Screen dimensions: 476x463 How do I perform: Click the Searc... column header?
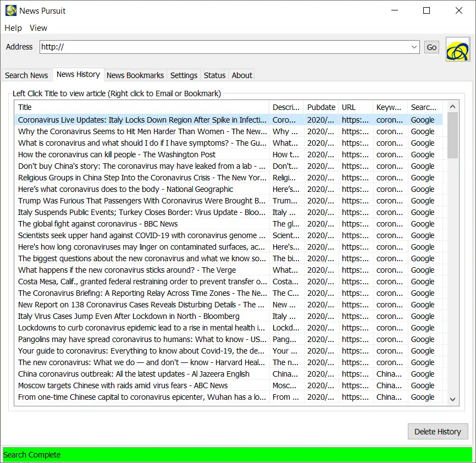[425, 107]
